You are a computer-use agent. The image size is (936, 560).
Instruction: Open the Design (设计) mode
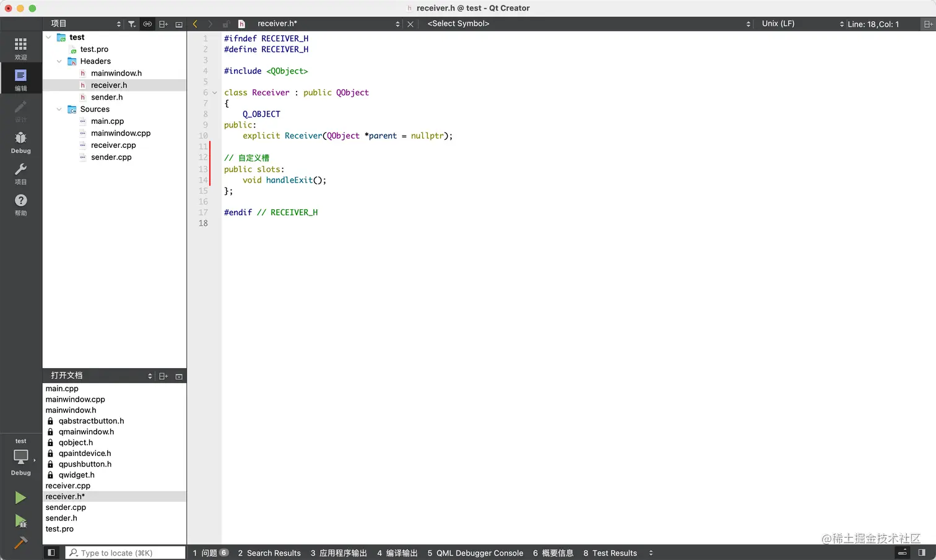pos(20,111)
